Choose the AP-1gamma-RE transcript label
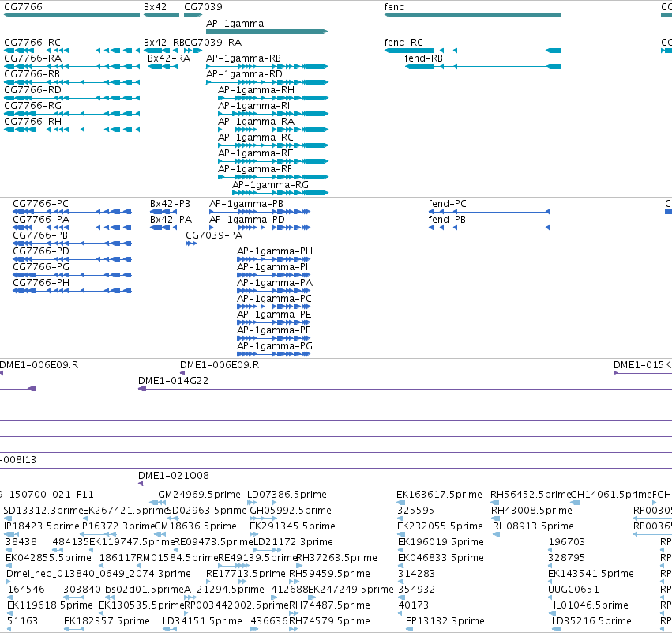Screen dimensions: 672x633 coord(255,153)
